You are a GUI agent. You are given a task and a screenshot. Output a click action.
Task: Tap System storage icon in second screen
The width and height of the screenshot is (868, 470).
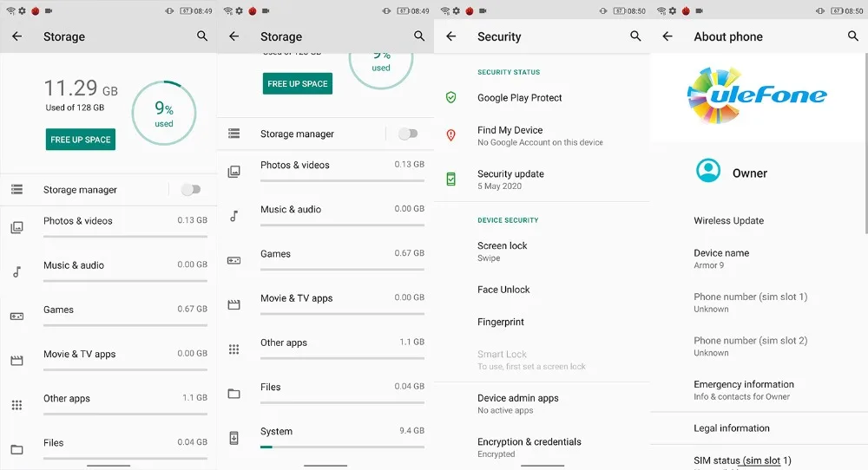[234, 438]
